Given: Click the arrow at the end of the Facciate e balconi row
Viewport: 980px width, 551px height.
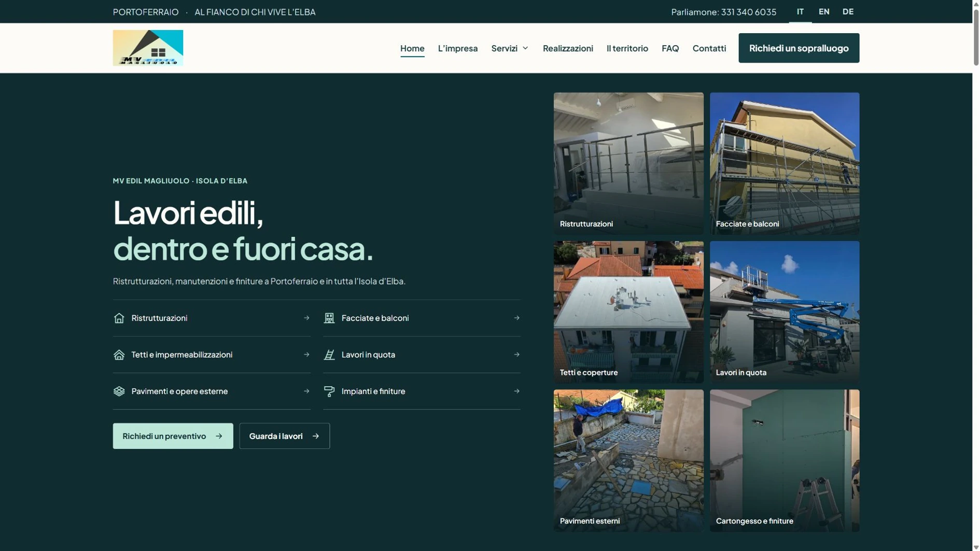Looking at the screenshot, I should tap(516, 318).
